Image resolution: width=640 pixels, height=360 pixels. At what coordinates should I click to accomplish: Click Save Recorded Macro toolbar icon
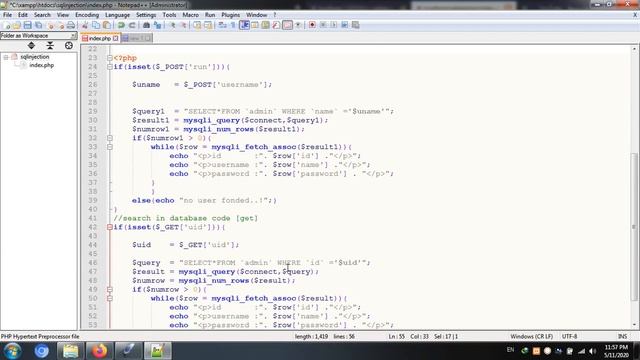[356, 25]
